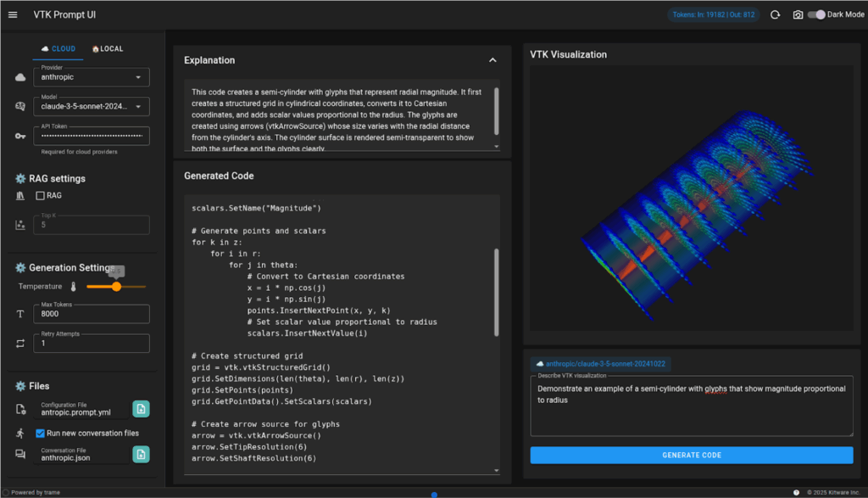
Task: Open the hamburger navigation menu
Action: 13,14
